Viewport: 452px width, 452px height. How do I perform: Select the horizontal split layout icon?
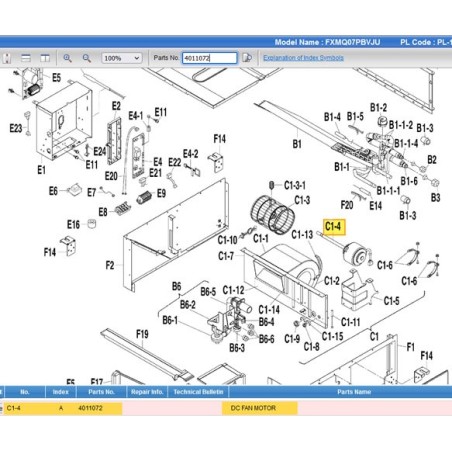tap(26, 58)
